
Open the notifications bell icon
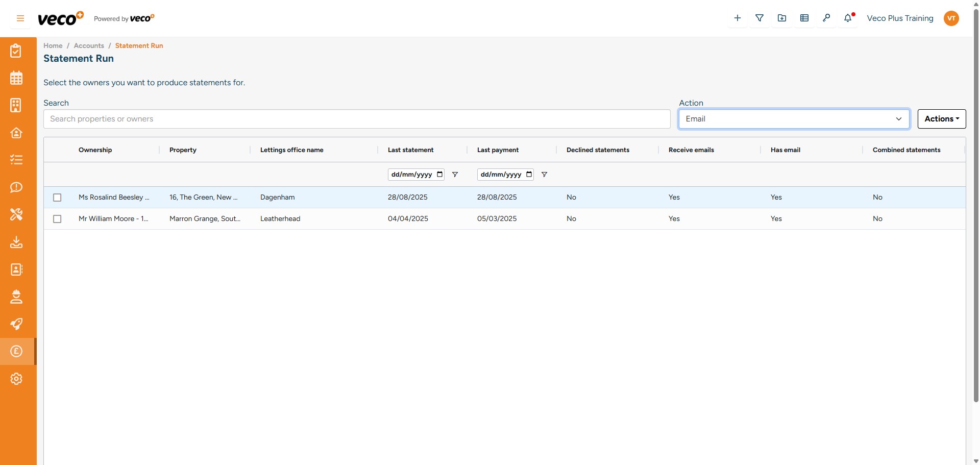coord(848,18)
